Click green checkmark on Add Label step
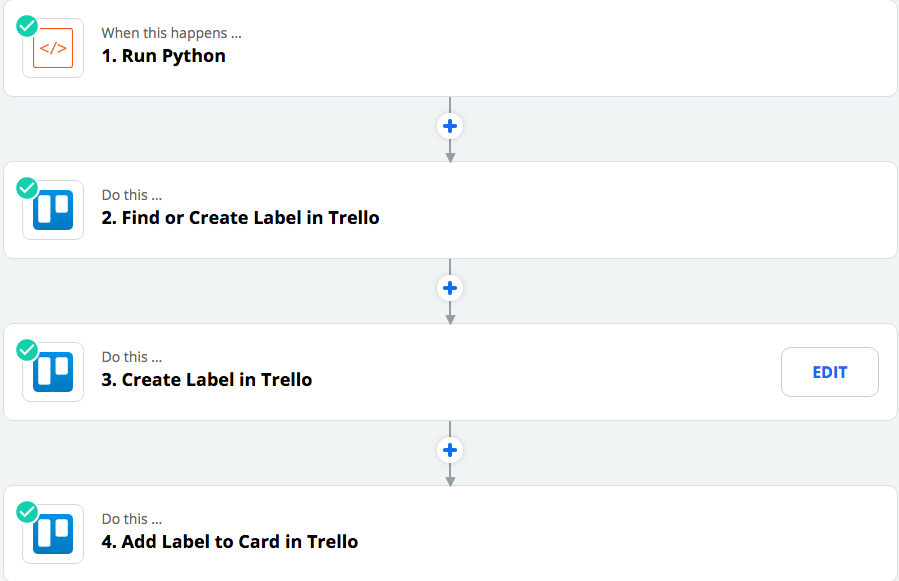Screen dimensions: 899x581 point(27,512)
